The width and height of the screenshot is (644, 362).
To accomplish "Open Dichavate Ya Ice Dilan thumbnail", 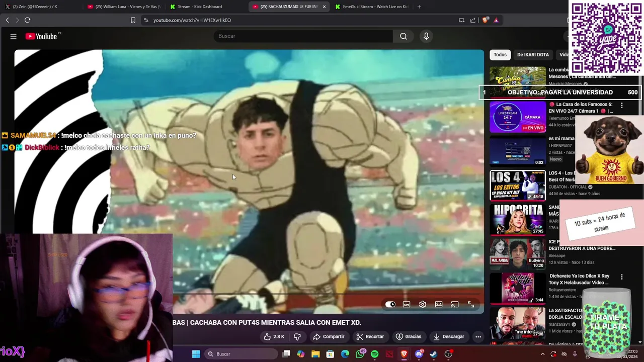I will point(518,288).
